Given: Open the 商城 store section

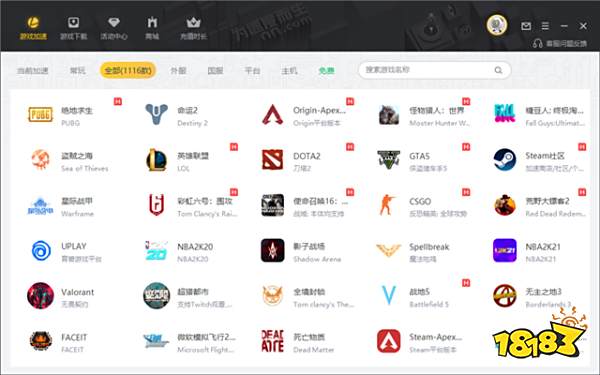Looking at the screenshot, I should coord(152,28).
